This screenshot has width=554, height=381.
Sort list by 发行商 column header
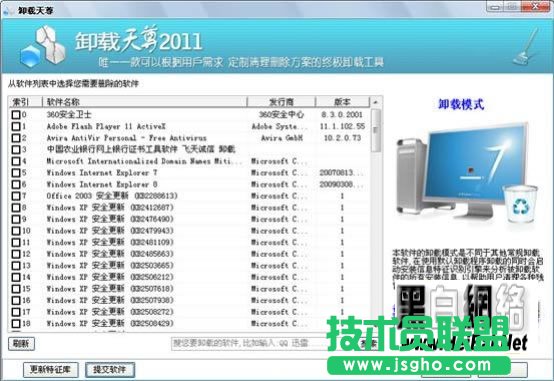pyautogui.click(x=281, y=102)
